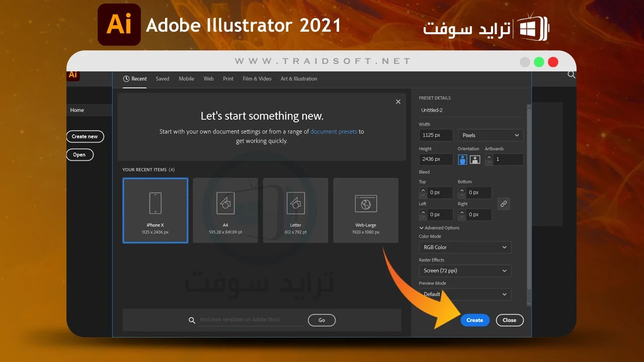644x362 pixels.
Task: Select the A4 preset thumbnail
Action: pos(225,211)
